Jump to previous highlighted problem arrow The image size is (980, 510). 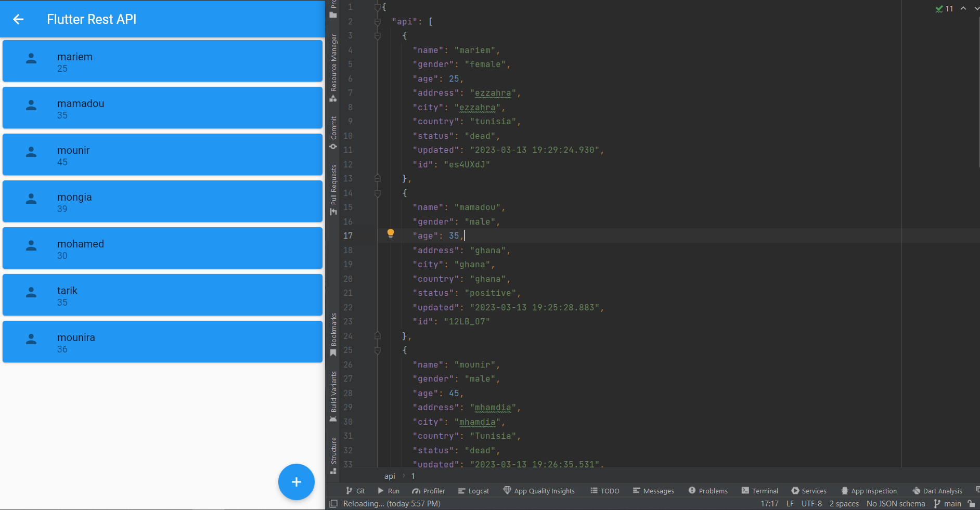click(x=963, y=8)
